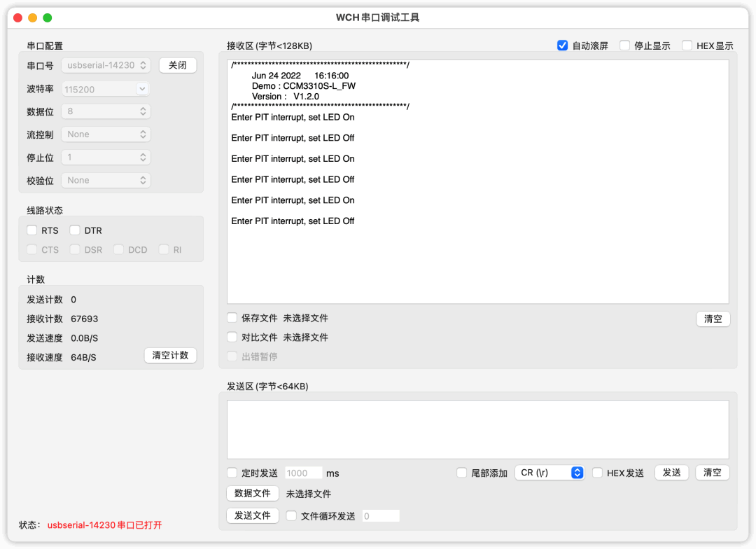This screenshot has height=549, width=756.
Task: Click the 清空计数 button
Action: [171, 355]
